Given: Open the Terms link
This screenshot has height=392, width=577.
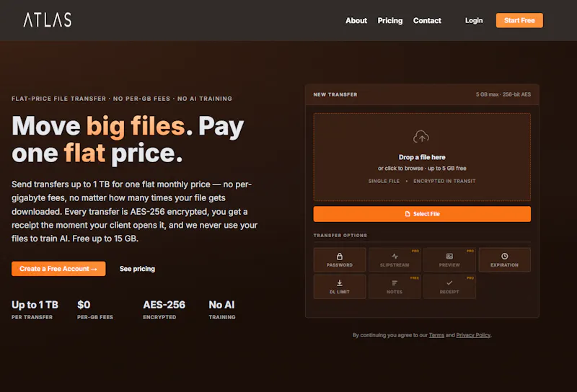Looking at the screenshot, I should [x=436, y=335].
